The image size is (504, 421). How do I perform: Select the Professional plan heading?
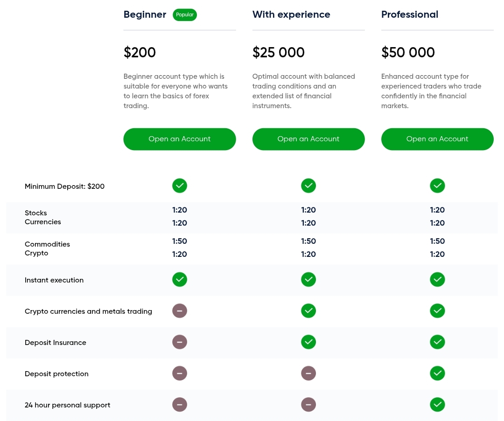pos(410,14)
